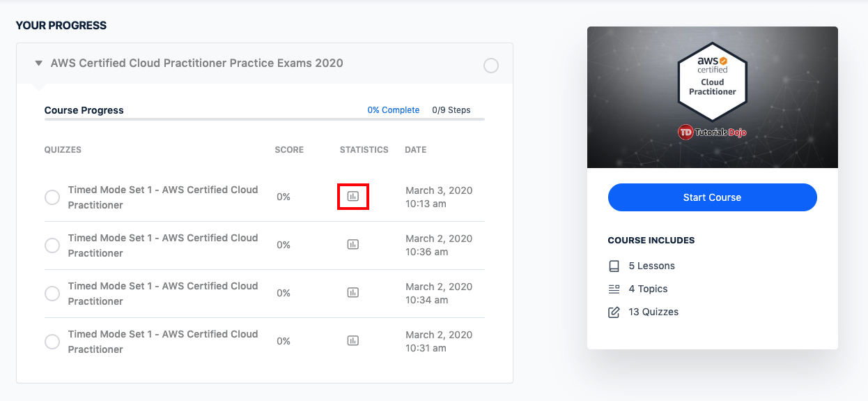Toggle status circle of 10:36 am quiz

pyautogui.click(x=52, y=245)
